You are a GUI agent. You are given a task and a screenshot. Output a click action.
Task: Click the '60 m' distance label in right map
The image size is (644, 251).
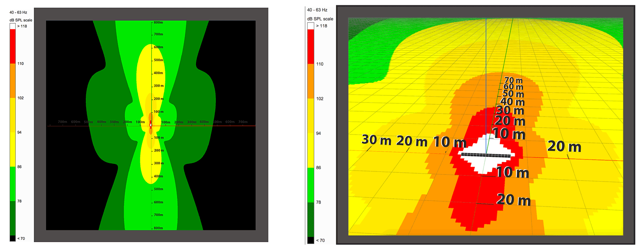513,87
